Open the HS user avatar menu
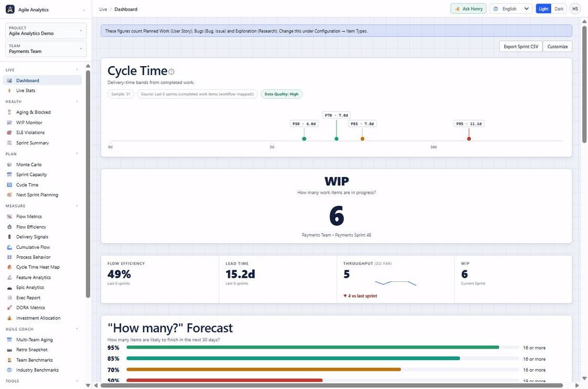The width and height of the screenshot is (588, 389). [x=575, y=9]
